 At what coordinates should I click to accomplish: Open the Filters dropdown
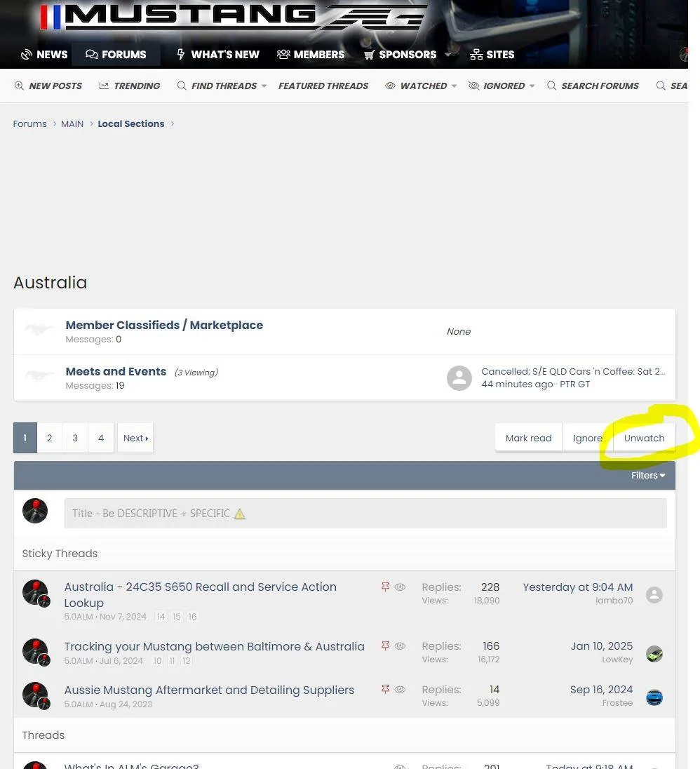pos(648,475)
